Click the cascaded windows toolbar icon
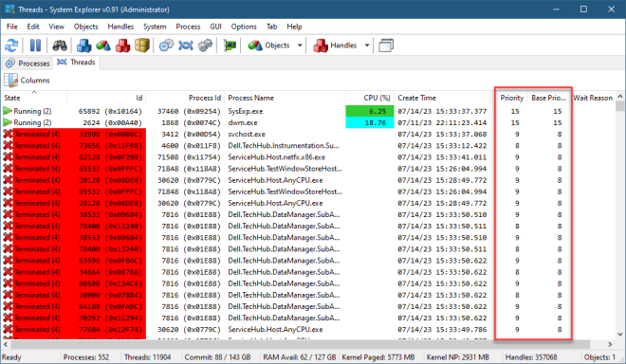 (386, 45)
